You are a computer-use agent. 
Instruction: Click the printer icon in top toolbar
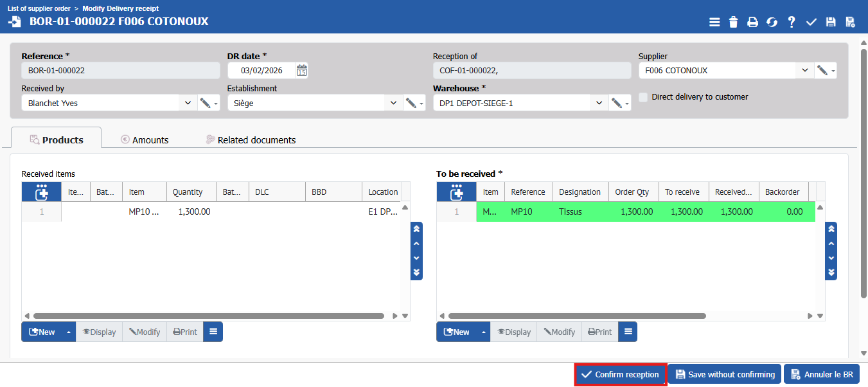[752, 22]
